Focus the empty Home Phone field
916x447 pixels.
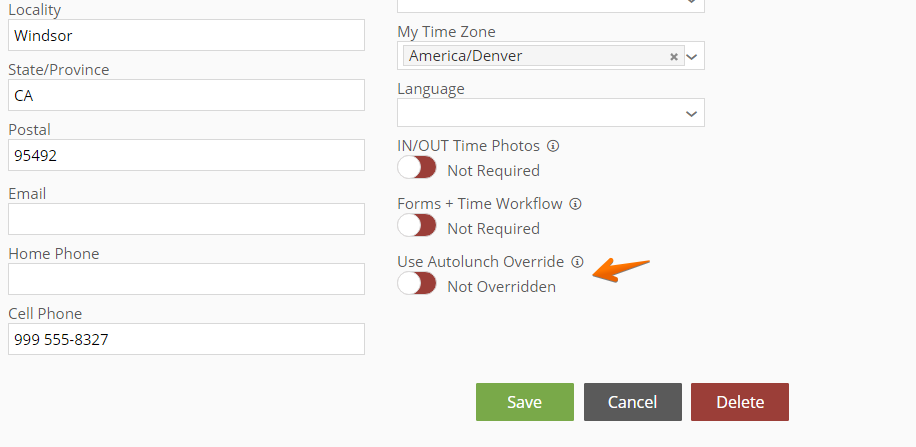pyautogui.click(x=186, y=279)
